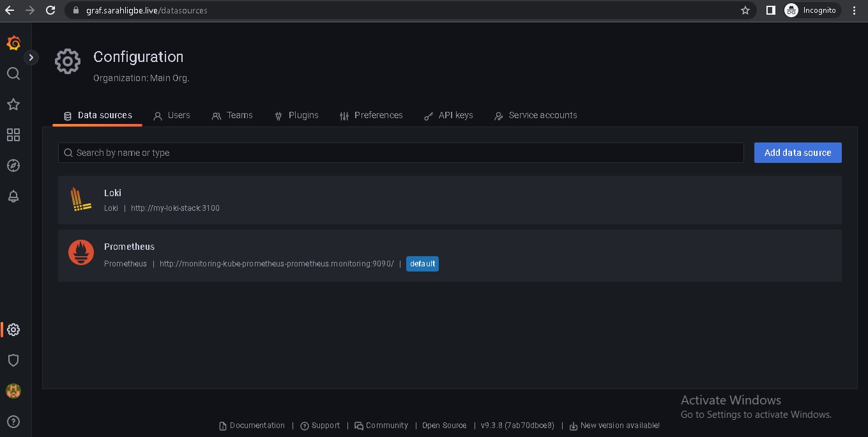This screenshot has height=437, width=868.
Task: Switch to the Teams tab
Action: [232, 116]
